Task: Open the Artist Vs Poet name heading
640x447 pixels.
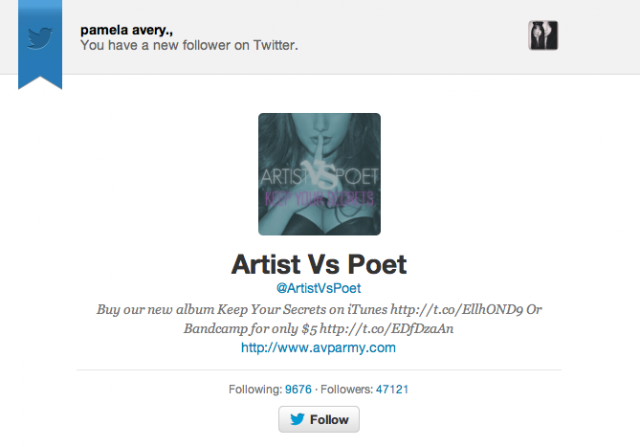Action: pyautogui.click(x=319, y=264)
